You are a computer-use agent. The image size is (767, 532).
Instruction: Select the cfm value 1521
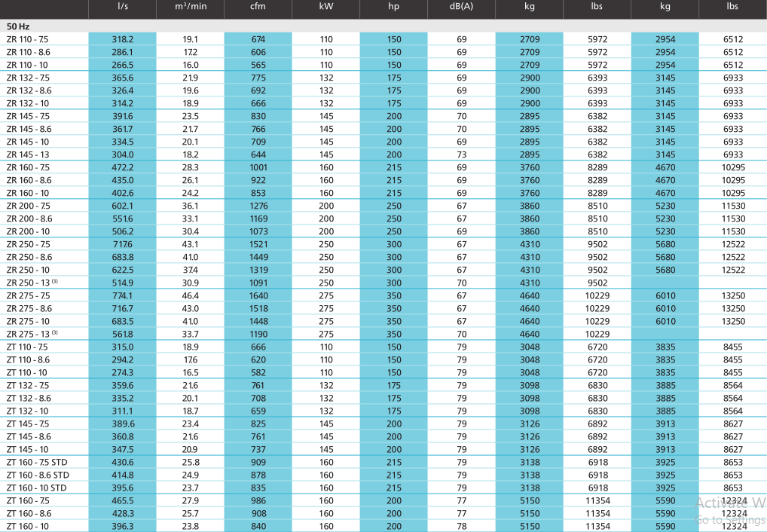tap(258, 244)
